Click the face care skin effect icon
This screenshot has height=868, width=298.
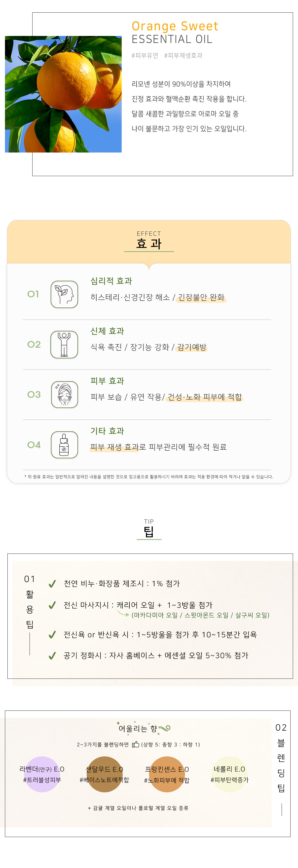point(64,395)
